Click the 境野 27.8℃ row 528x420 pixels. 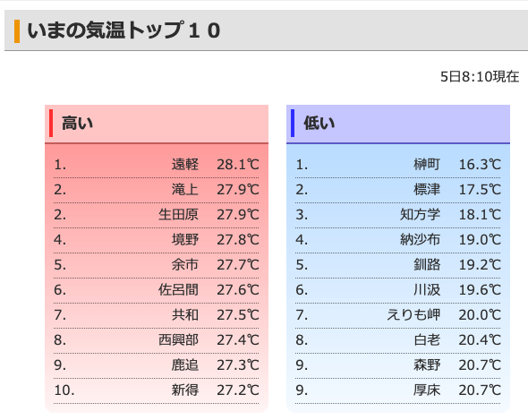pos(157,240)
